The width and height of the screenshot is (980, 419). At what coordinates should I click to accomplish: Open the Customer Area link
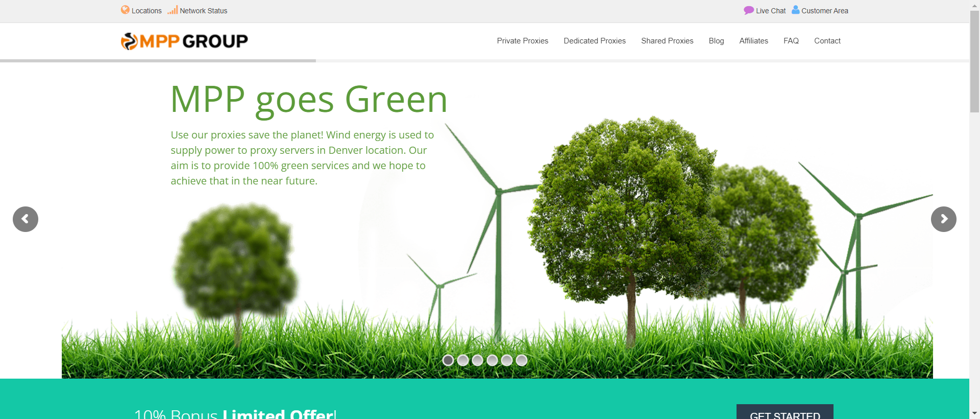pos(824,11)
